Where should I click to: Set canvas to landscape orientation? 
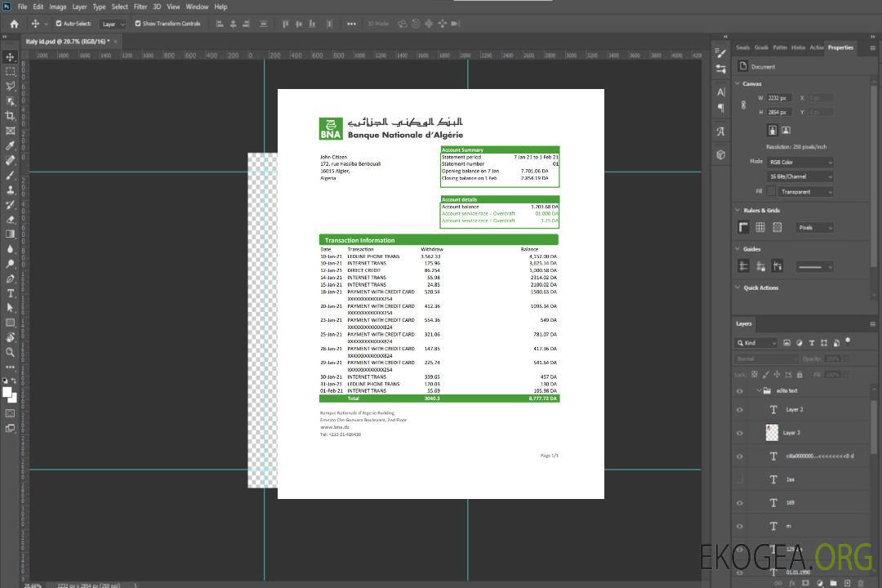point(786,131)
